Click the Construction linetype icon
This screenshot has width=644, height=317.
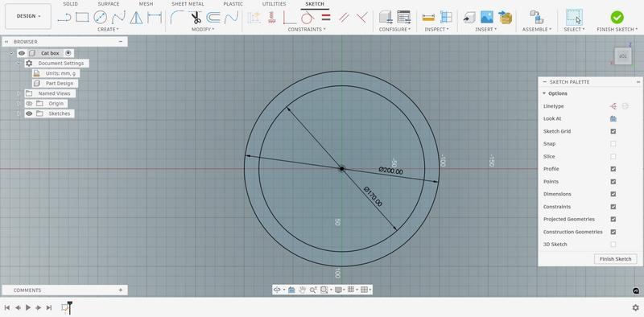click(613, 106)
